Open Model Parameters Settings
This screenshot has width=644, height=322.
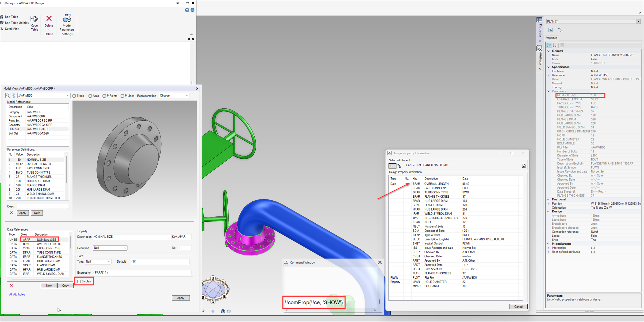tap(67, 25)
